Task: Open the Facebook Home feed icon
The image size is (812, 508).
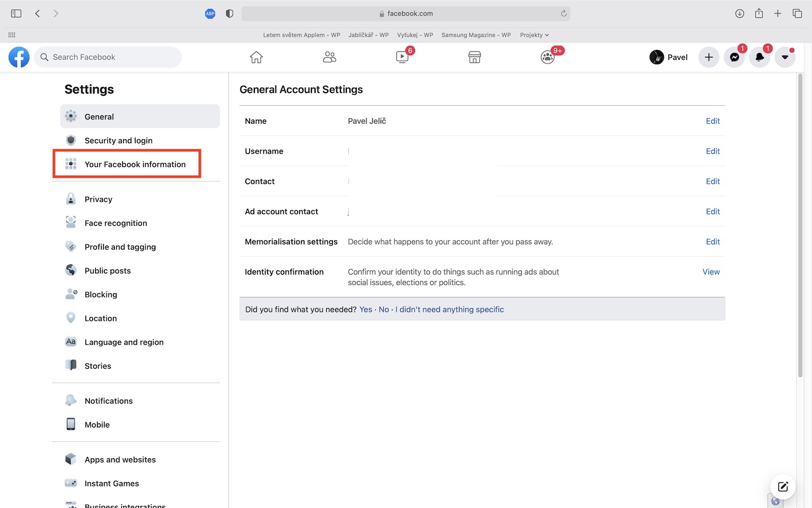Action: (256, 57)
